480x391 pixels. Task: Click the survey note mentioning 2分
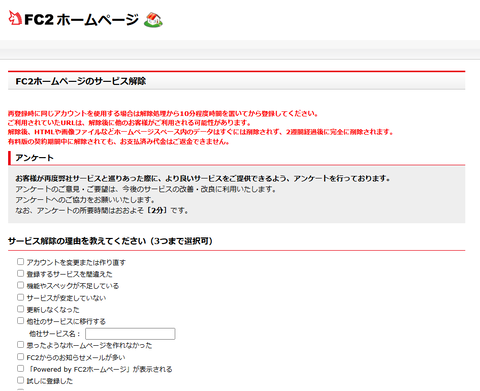coord(102,211)
